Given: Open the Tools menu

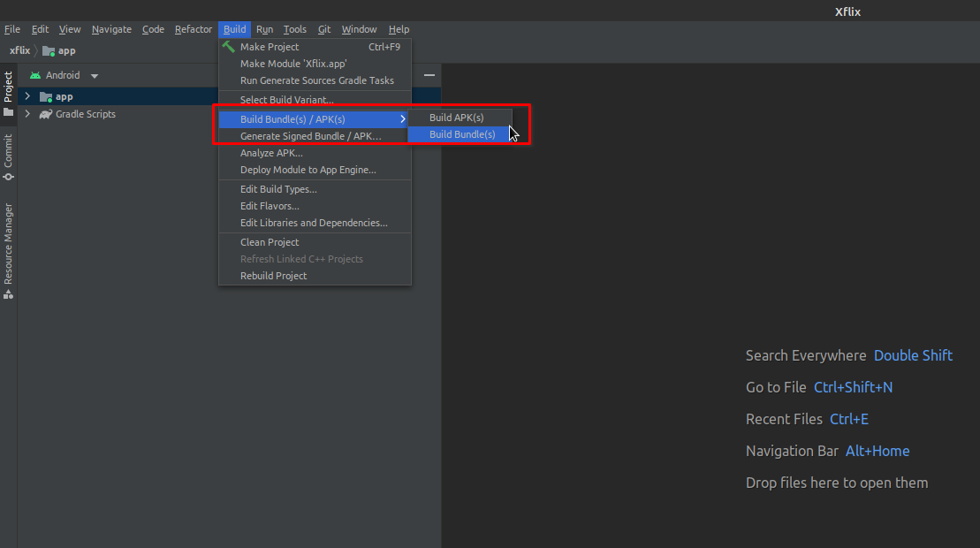Looking at the screenshot, I should 294,29.
